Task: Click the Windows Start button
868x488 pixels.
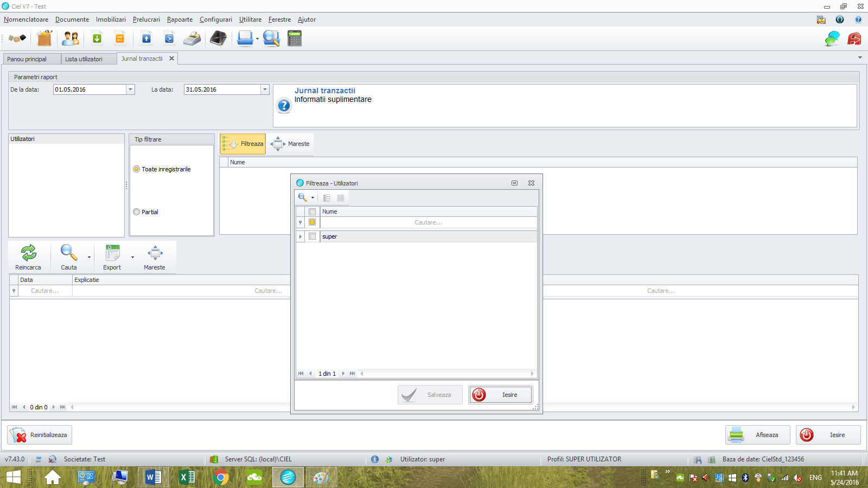Action: [x=13, y=477]
